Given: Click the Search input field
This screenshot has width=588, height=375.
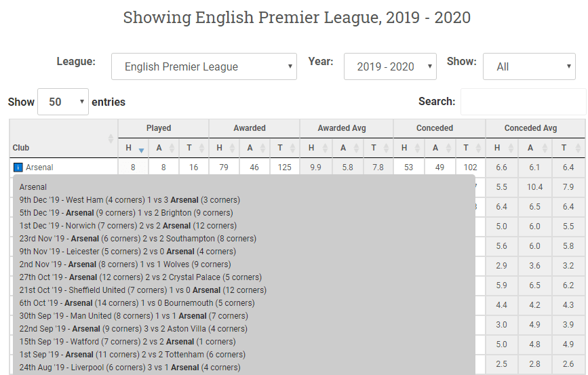Looking at the screenshot, I should point(523,102).
